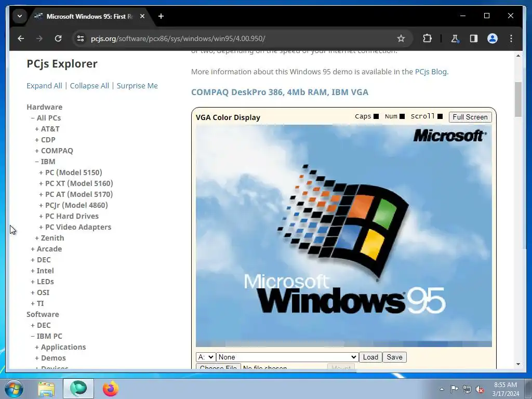The image size is (532, 399).
Task: Go back to the previous page
Action: 21,38
